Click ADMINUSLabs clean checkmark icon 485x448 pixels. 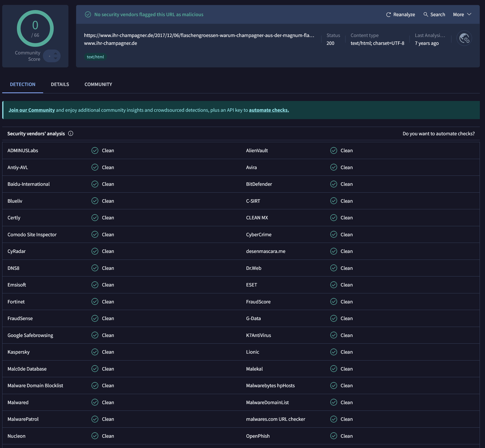tap(95, 150)
